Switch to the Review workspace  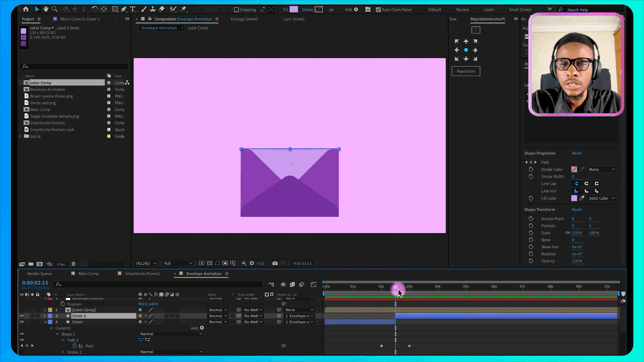[x=462, y=10]
